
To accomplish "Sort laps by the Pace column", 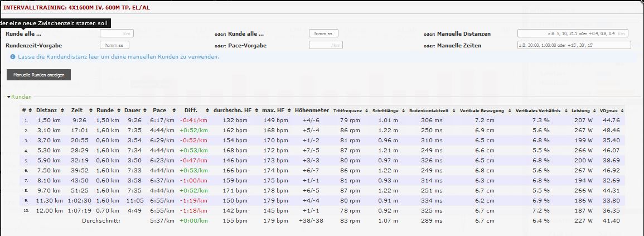I will tap(159, 110).
